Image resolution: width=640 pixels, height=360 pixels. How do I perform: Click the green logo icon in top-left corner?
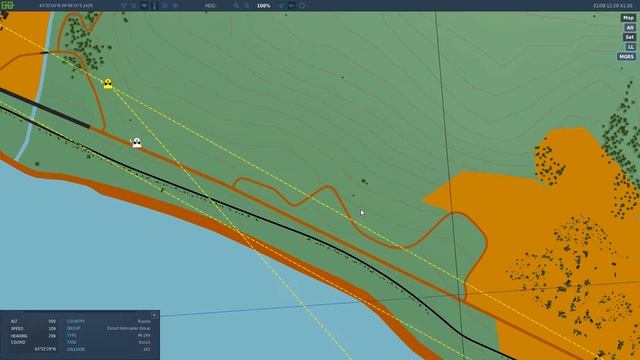click(8, 5)
